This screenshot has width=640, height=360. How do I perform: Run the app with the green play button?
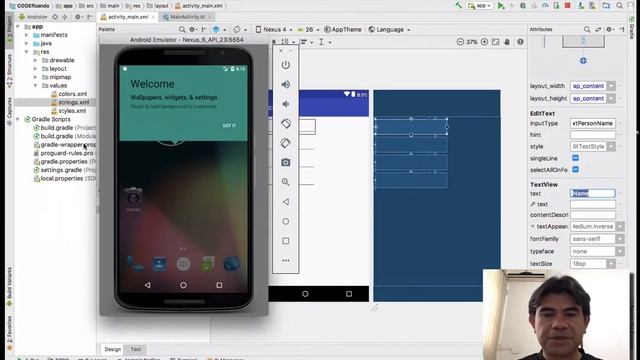pyautogui.click(x=501, y=6)
